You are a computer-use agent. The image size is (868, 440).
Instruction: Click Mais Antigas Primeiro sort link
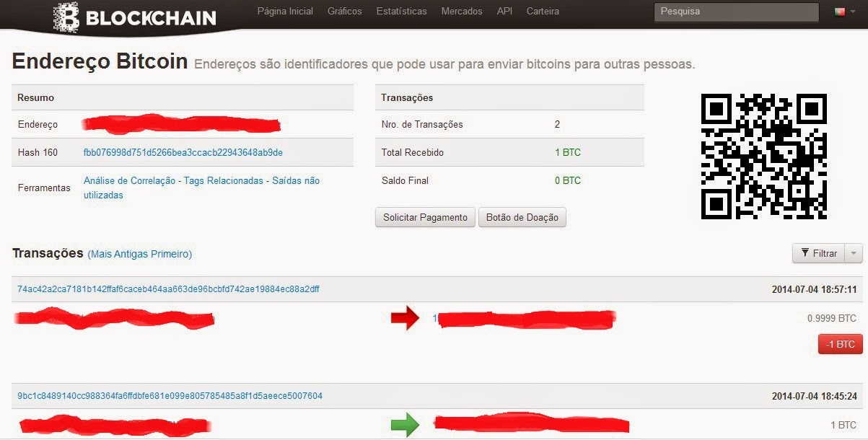[140, 254]
